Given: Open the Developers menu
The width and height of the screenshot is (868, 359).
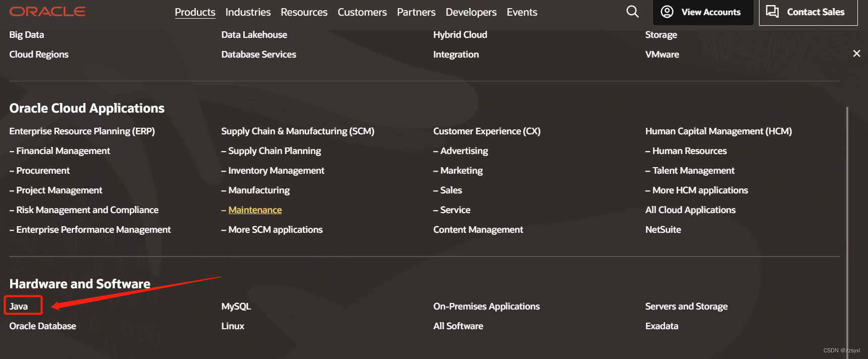Looking at the screenshot, I should (471, 12).
